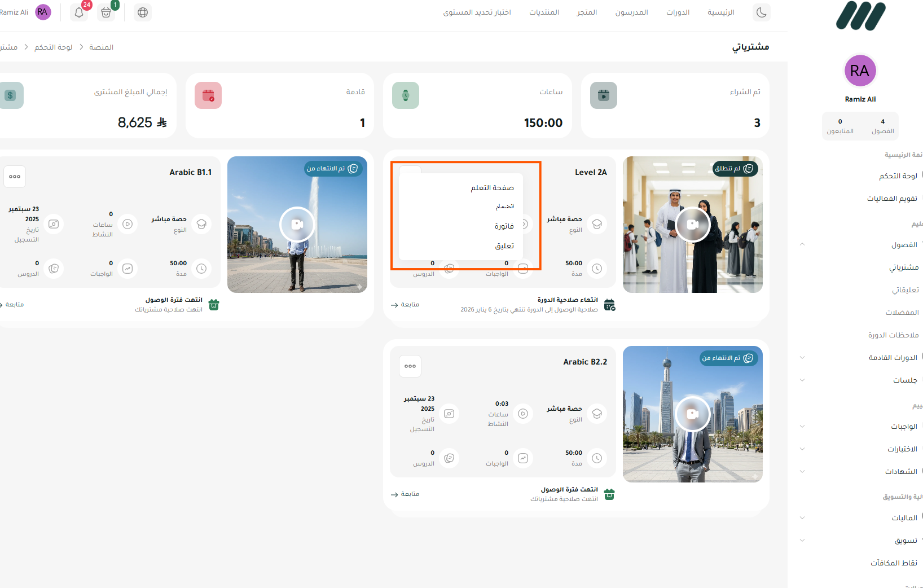Open the Arabic B2.2 course thumbnail
The width and height of the screenshot is (923, 588).
click(693, 414)
